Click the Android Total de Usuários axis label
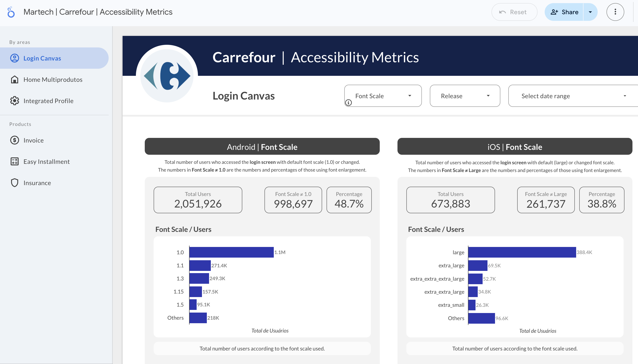 [x=270, y=331]
